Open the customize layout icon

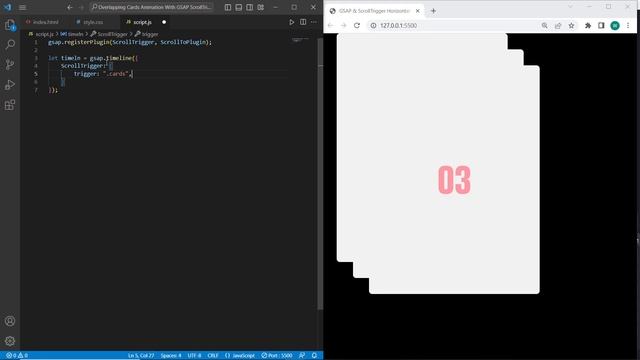tap(260, 7)
